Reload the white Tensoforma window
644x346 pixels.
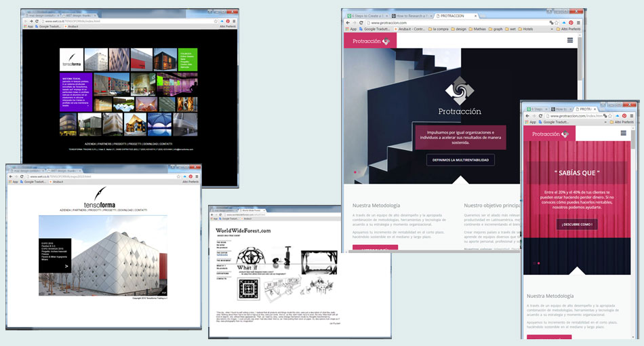[22, 176]
